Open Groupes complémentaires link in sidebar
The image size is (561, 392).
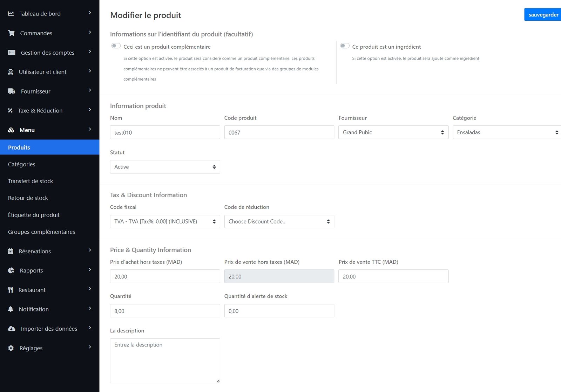click(x=41, y=232)
